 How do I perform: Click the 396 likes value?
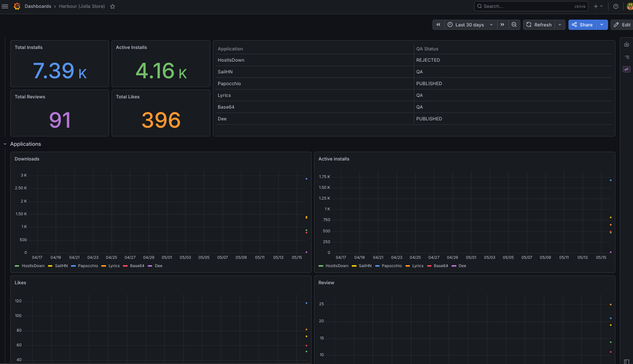tap(161, 120)
